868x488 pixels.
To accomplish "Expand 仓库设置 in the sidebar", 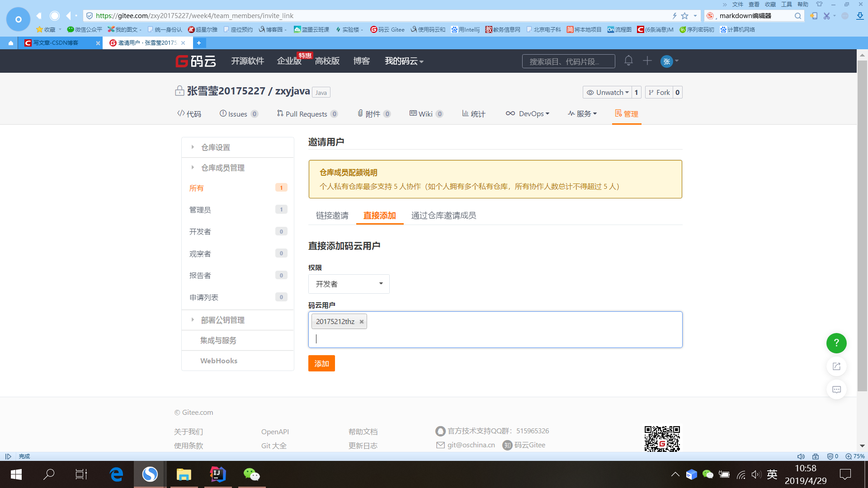I will (216, 147).
